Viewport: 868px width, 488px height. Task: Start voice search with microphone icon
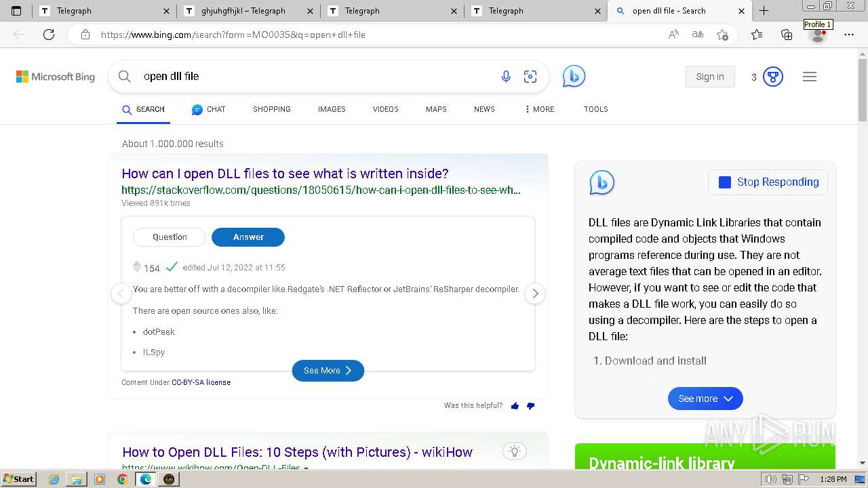(506, 77)
